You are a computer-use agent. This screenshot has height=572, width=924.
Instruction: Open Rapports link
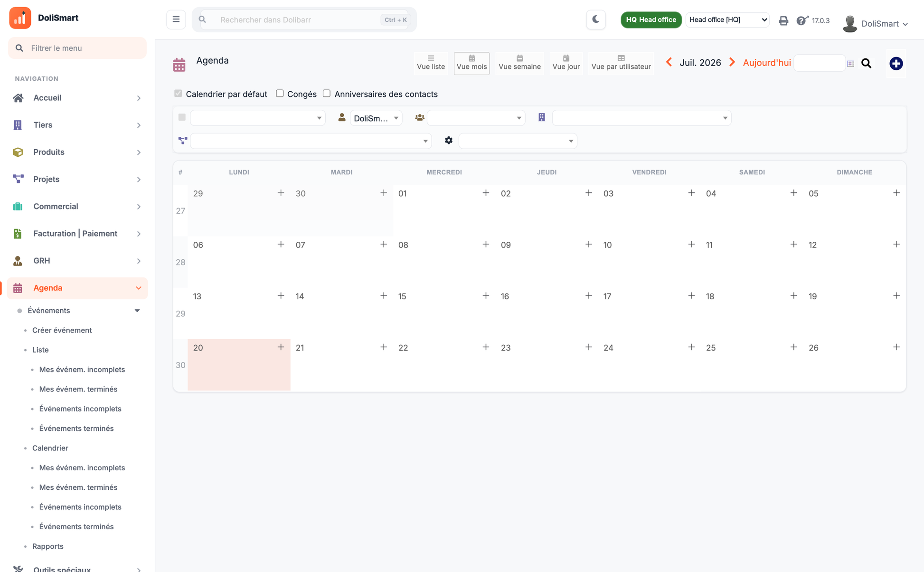coord(48,546)
